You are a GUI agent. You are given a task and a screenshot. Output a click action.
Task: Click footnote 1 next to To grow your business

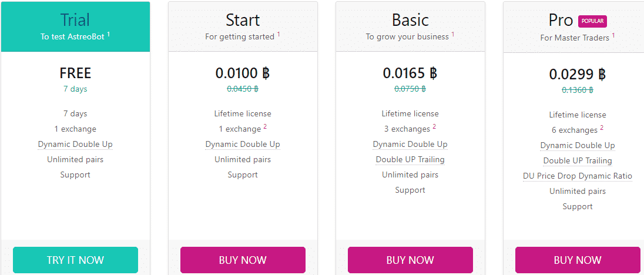(453, 35)
